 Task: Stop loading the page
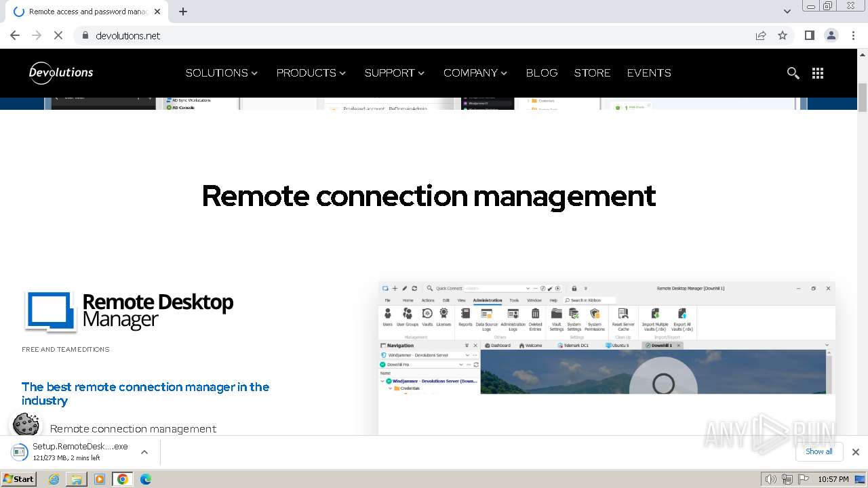click(58, 35)
